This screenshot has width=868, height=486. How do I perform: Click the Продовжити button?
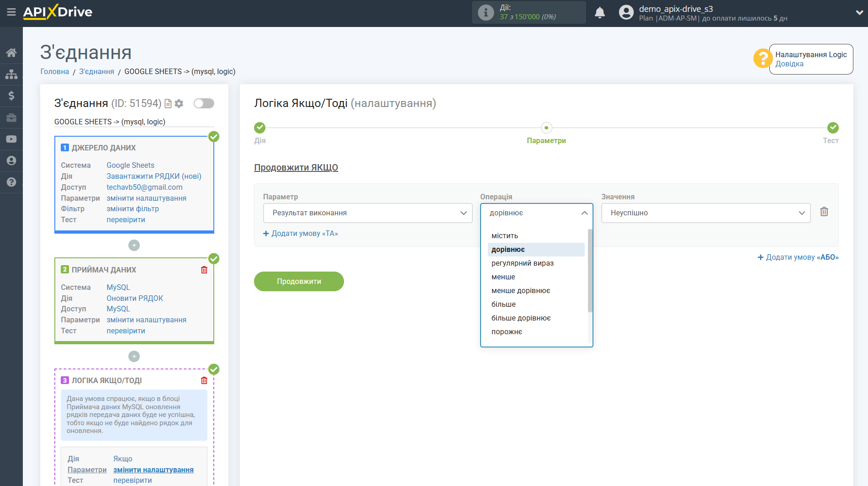pyautogui.click(x=299, y=281)
